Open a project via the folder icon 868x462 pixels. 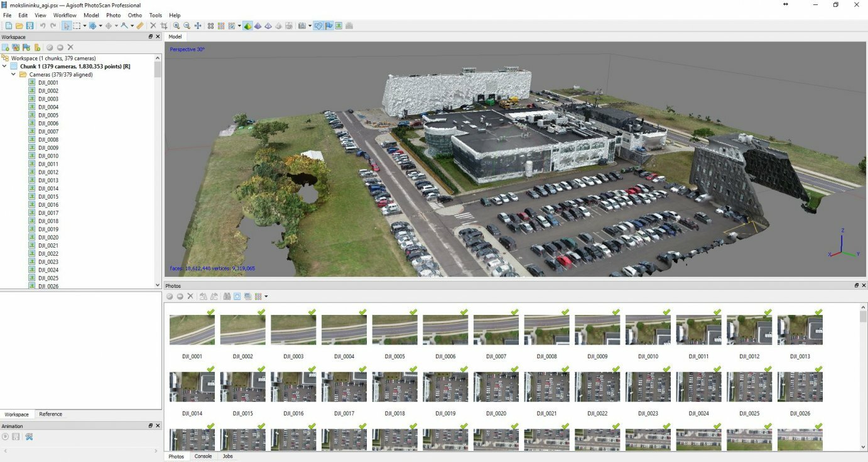click(x=19, y=26)
